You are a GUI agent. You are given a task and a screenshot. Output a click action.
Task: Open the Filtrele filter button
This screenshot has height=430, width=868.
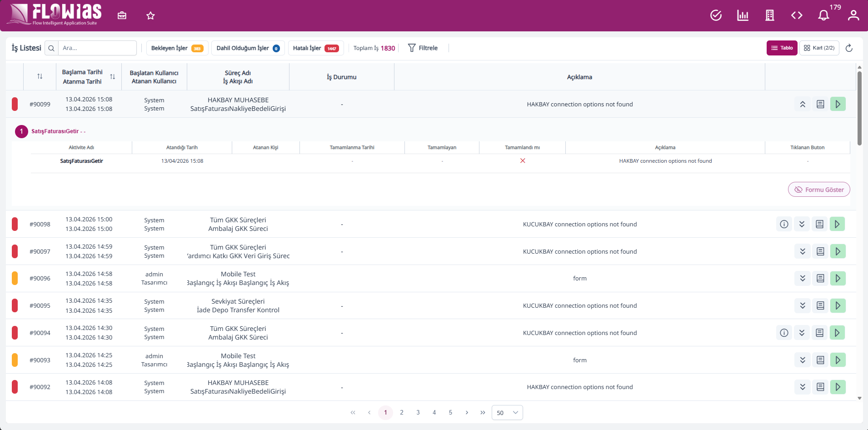click(x=423, y=48)
